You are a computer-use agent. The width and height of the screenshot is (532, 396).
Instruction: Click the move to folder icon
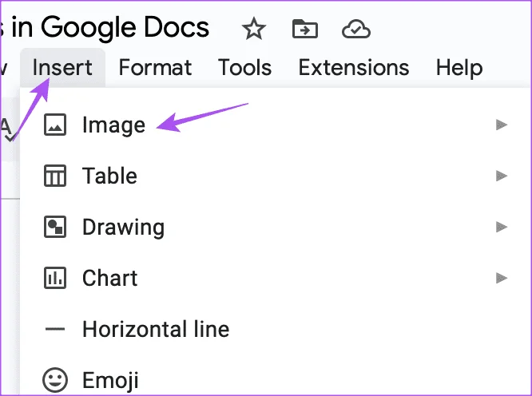305,29
